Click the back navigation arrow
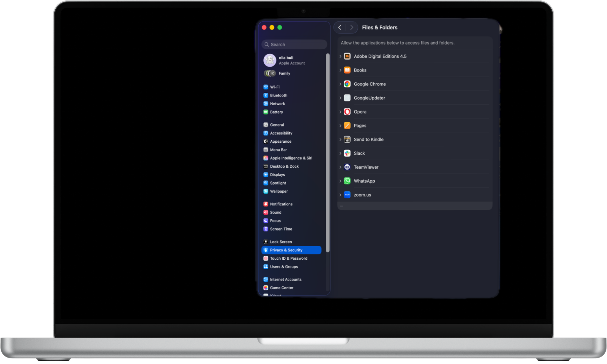607x364 pixels. (340, 27)
